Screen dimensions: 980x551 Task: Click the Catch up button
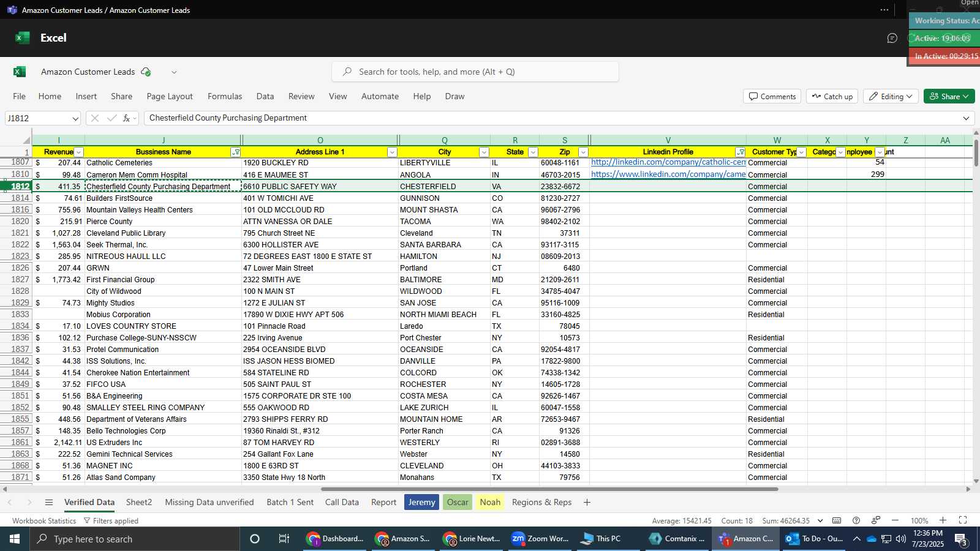tap(832, 96)
